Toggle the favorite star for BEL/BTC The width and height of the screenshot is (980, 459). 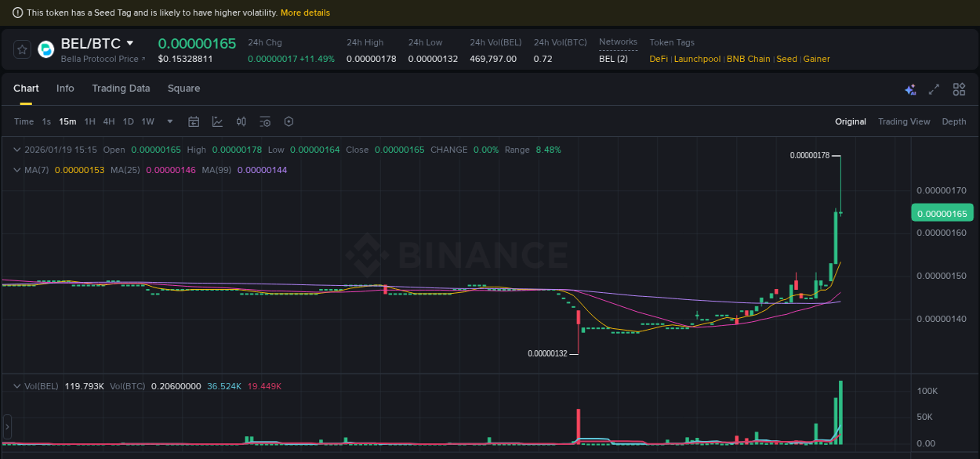click(21, 49)
